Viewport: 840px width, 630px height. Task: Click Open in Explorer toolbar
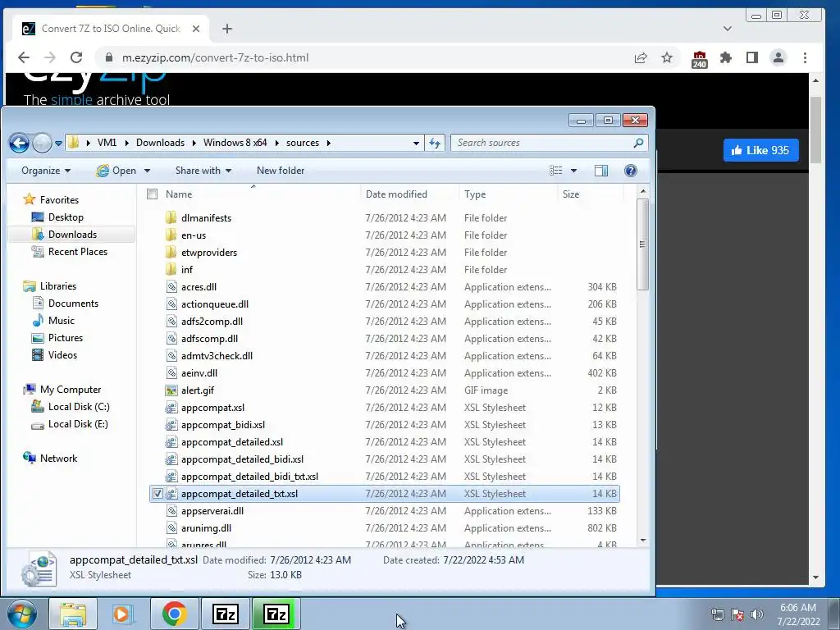[x=116, y=171]
